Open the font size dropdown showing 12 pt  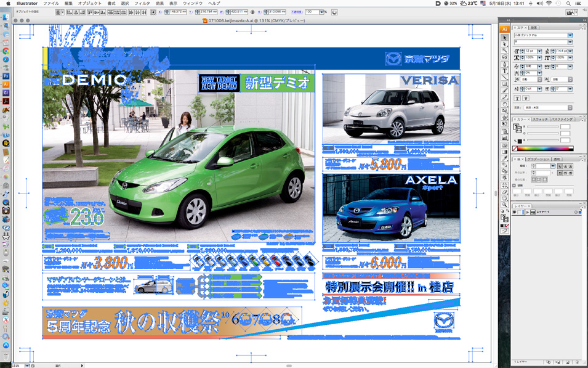click(539, 51)
